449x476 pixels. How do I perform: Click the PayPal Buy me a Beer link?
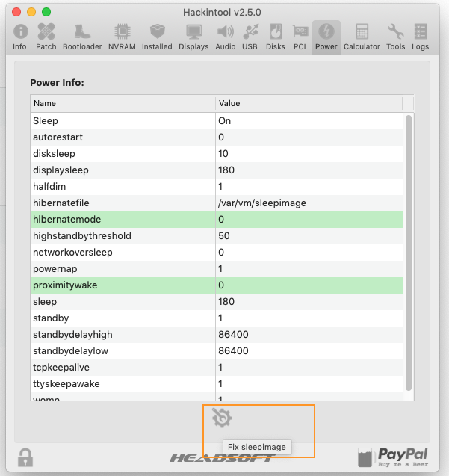tap(393, 457)
